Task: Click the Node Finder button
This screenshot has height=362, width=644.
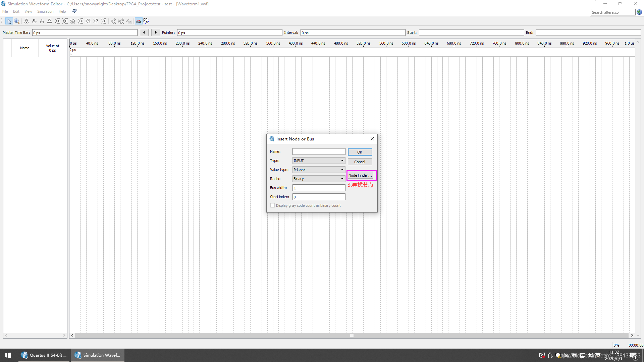Action: [360, 175]
